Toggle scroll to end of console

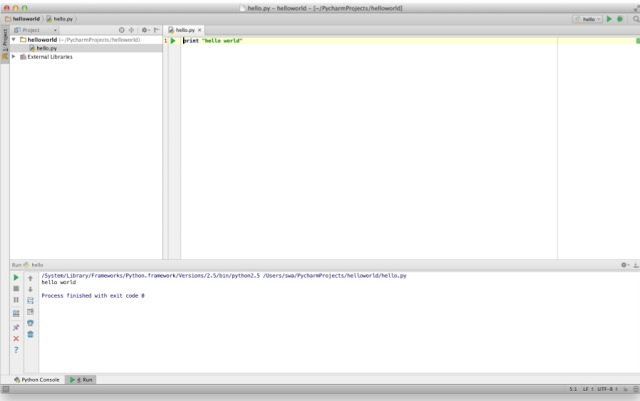coord(30,312)
